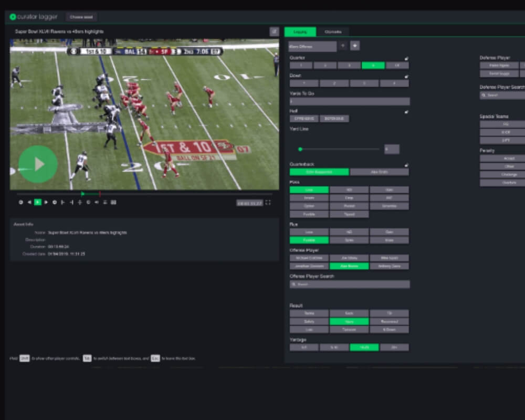Image resolution: width=525 pixels, height=420 pixels.
Task: Select Quarter 2
Action: click(x=325, y=66)
